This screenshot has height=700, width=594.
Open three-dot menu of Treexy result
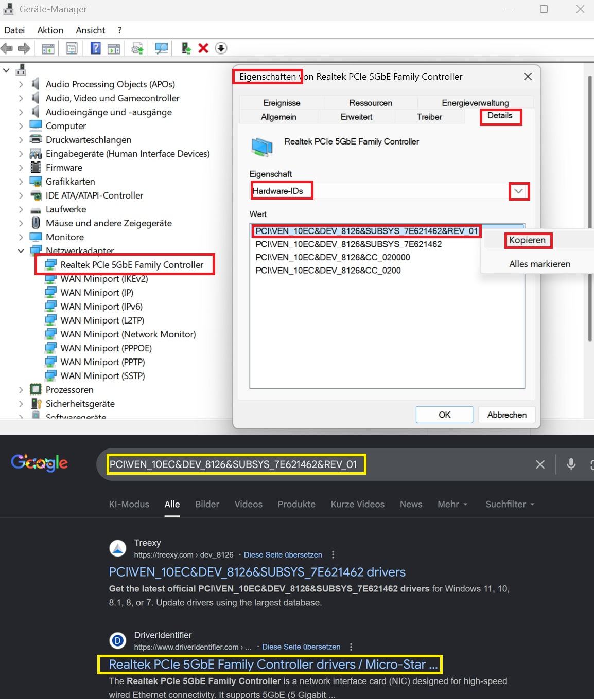pos(333,555)
